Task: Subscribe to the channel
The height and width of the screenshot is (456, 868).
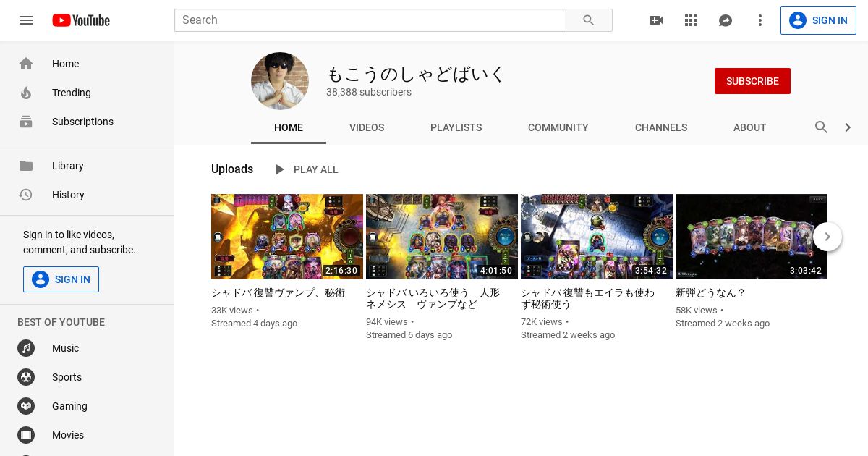Action: pyautogui.click(x=752, y=81)
